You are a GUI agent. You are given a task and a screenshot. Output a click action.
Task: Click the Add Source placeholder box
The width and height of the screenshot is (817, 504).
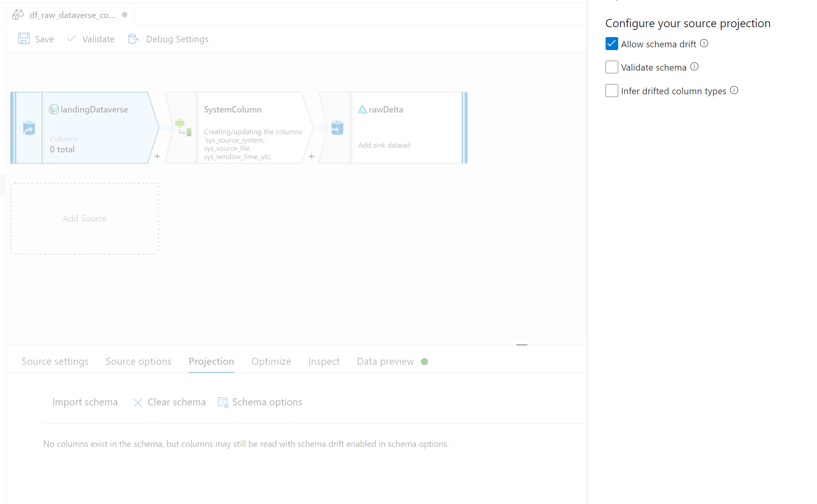pyautogui.click(x=84, y=218)
